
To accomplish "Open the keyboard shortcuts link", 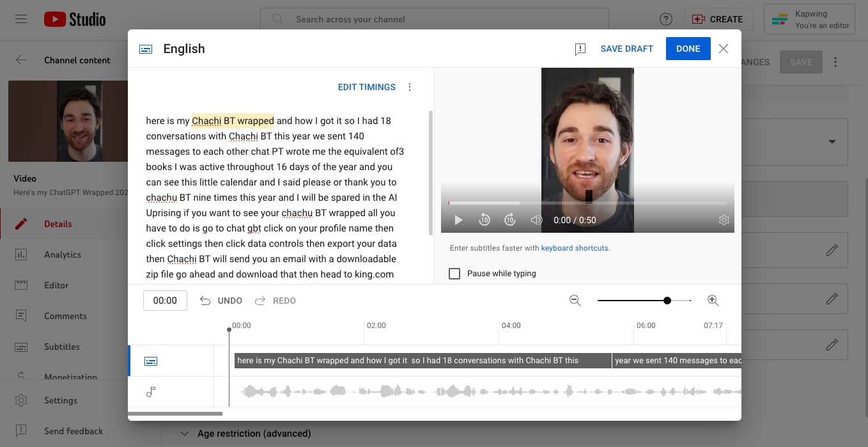I will (575, 248).
